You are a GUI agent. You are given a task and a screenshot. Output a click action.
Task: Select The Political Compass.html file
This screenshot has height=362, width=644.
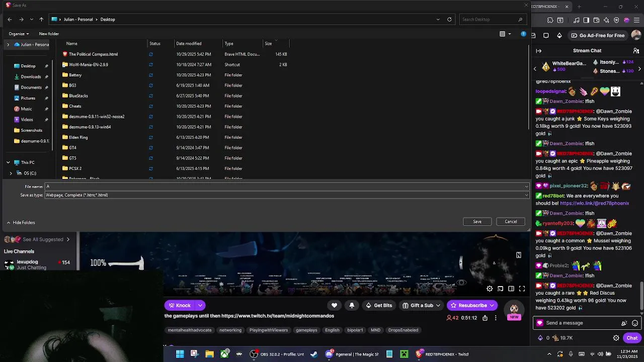[93, 54]
